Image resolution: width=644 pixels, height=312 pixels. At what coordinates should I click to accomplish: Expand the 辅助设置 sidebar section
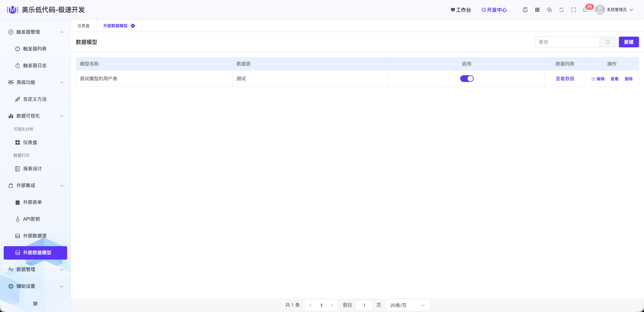(35, 286)
